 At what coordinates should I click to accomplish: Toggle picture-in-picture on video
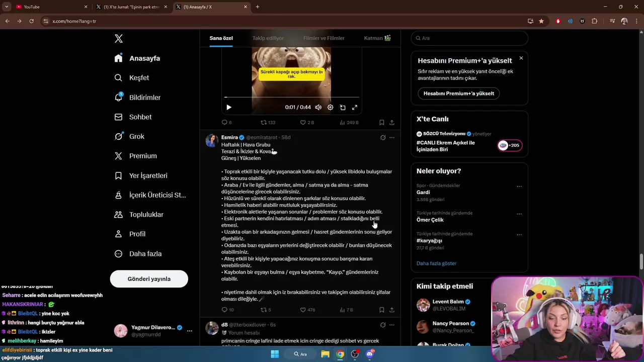pos(343,107)
